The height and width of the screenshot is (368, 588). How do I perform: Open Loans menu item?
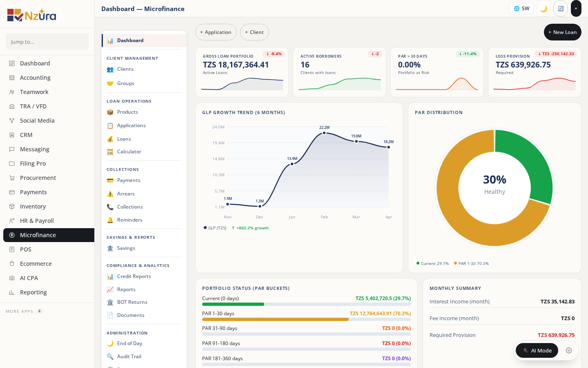pos(144,139)
